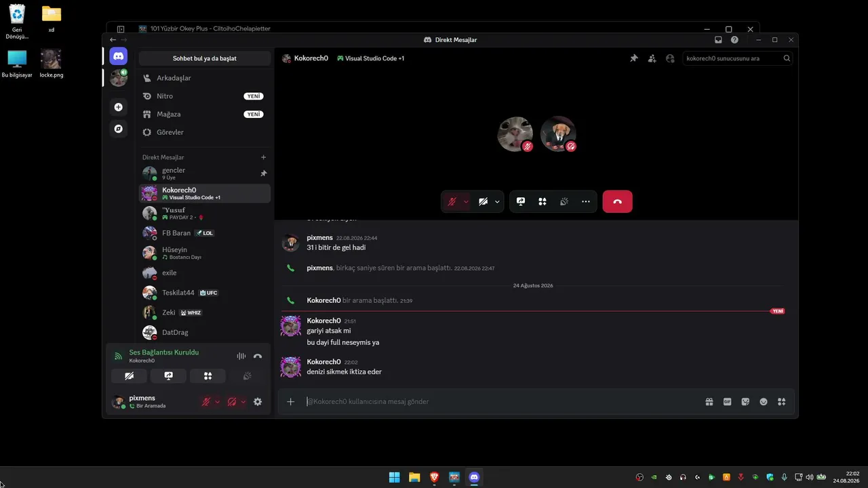
Task: Open File Explorer from the taskbar
Action: point(414,477)
